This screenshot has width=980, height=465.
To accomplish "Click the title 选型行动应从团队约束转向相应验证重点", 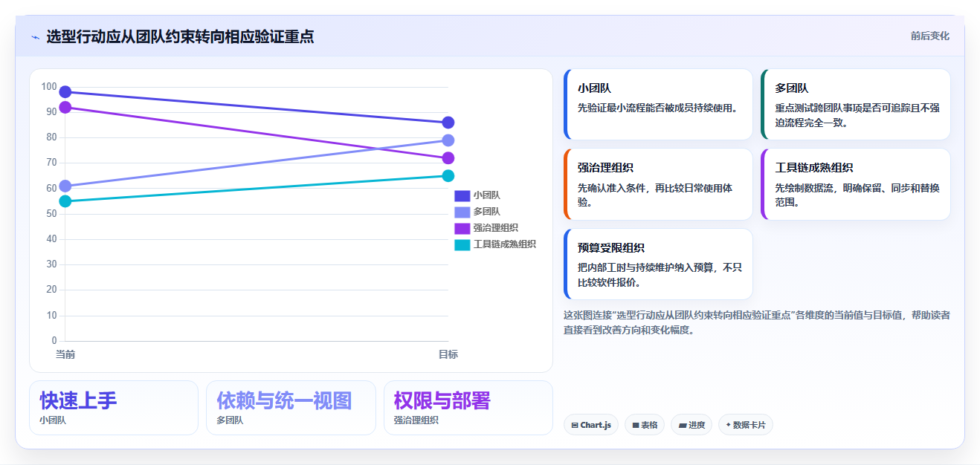I will (x=180, y=36).
